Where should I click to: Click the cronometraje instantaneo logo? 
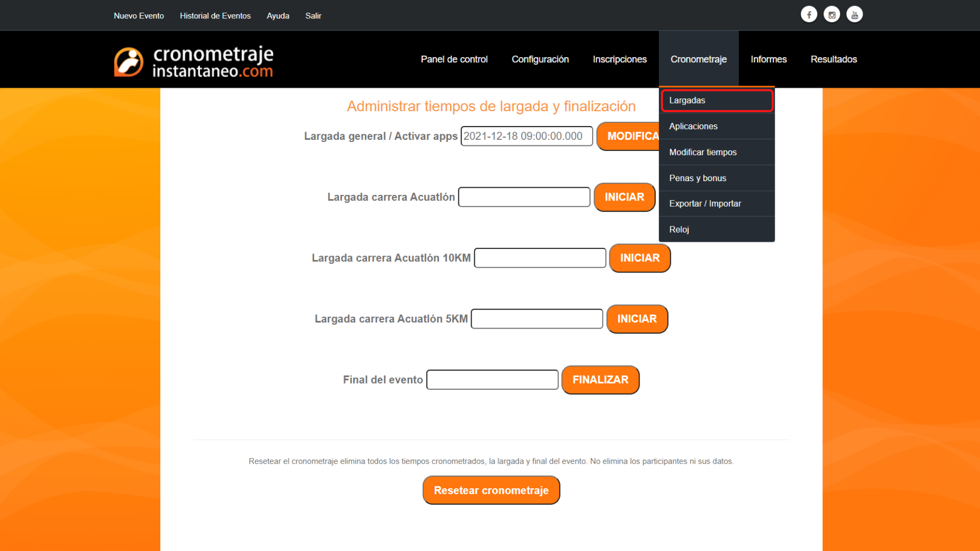[x=194, y=62]
